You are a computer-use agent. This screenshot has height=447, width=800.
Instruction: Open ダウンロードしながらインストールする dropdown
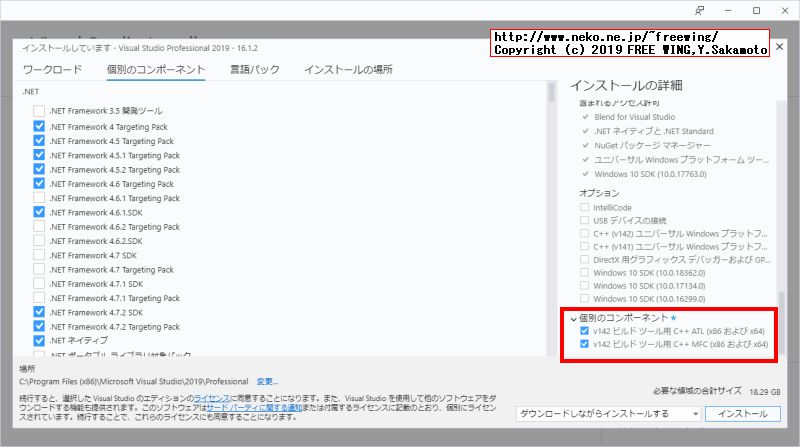click(609, 414)
